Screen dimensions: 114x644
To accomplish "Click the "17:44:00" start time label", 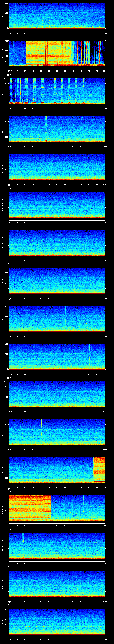I will pos(9,601).
